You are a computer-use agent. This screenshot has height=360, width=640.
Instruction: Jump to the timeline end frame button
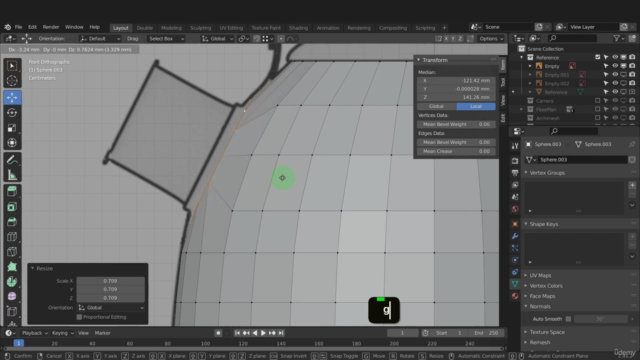[281, 333]
